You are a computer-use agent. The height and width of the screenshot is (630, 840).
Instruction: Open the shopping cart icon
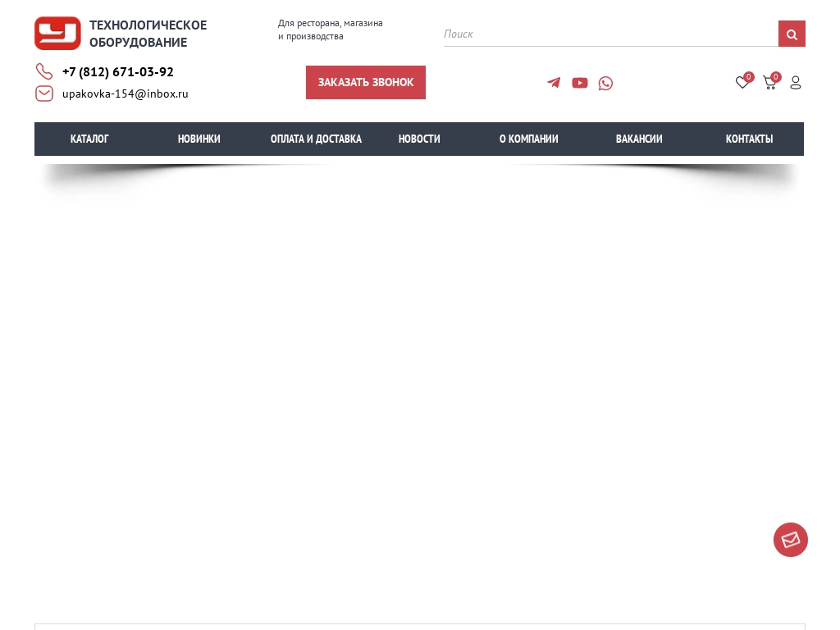point(769,83)
